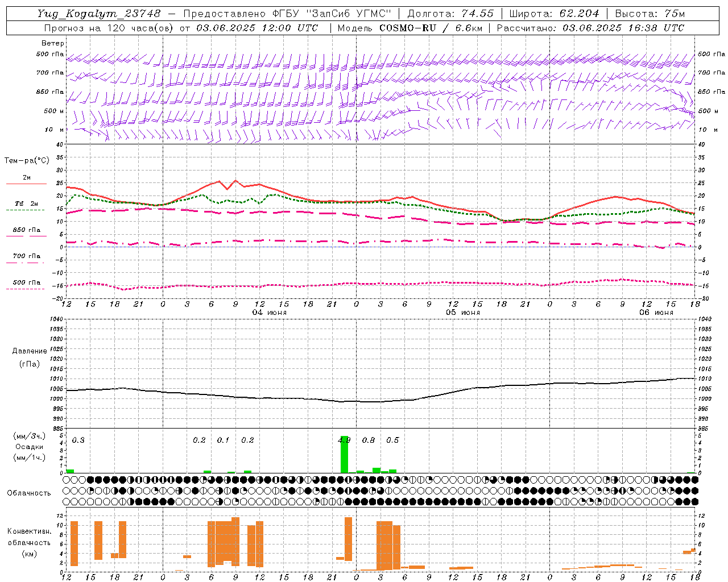This screenshot has height=582, width=728.
Task: Click the Рассчитано: 03.06.2025 16:38 UTC text
Action: pyautogui.click(x=590, y=28)
